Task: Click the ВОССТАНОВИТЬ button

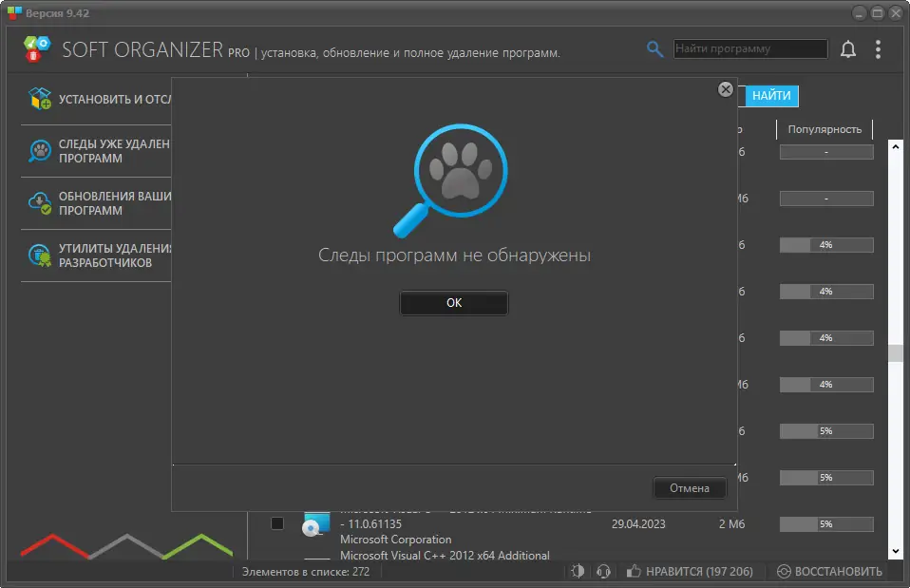Action: [x=829, y=572]
